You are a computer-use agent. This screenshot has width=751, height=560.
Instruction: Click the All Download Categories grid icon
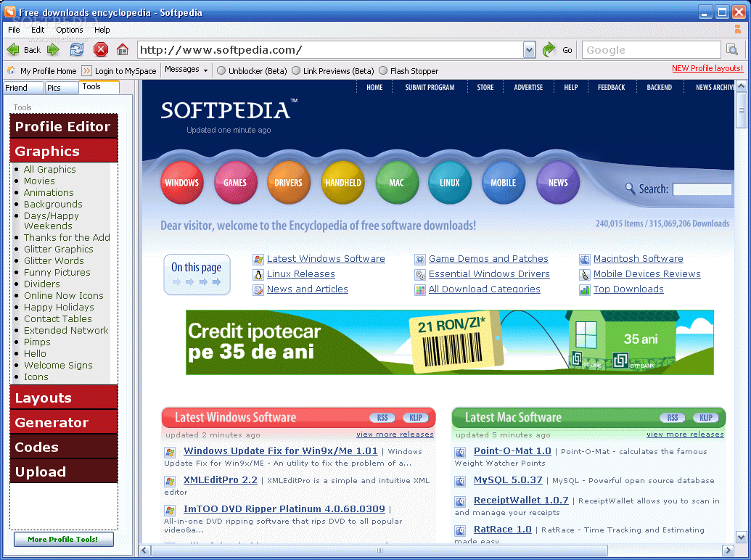420,290
